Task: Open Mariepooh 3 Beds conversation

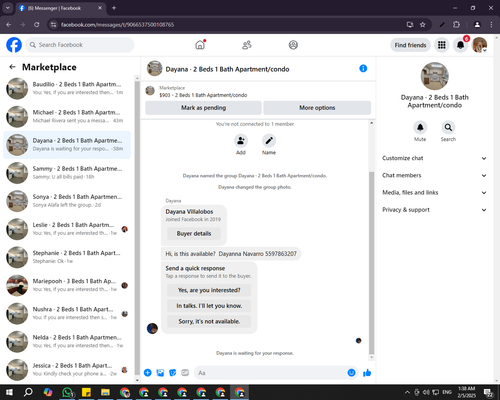Action: (x=67, y=285)
